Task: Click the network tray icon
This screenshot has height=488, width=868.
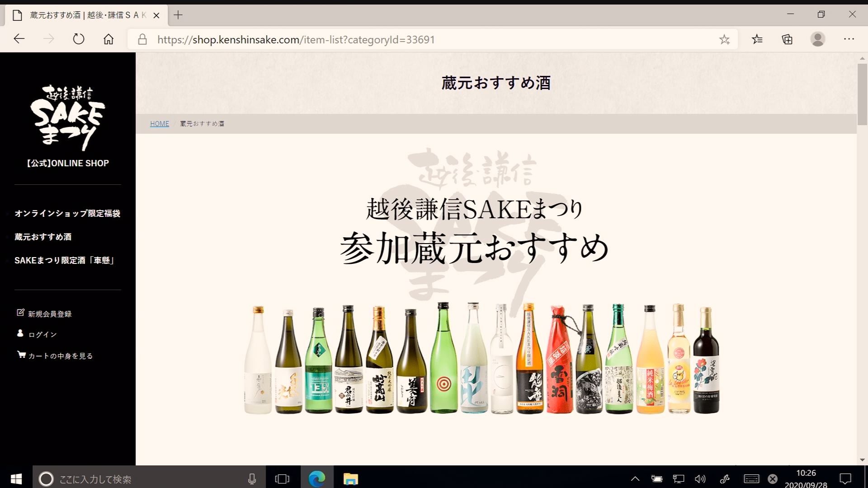Action: point(679,479)
